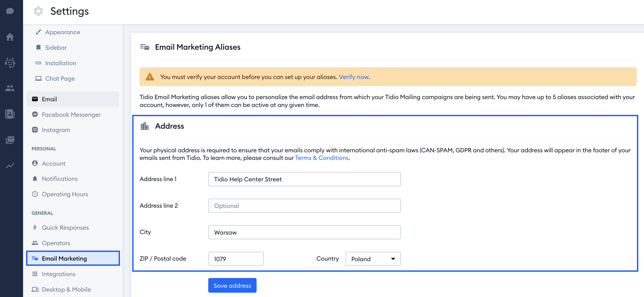Open the Visitors people icon in dark sidebar

tap(10, 88)
